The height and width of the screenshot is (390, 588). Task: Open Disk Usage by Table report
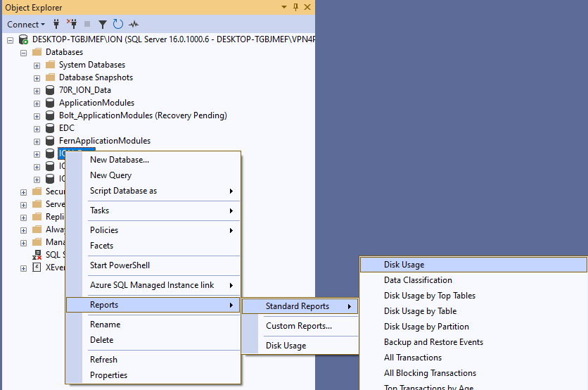[473, 310]
